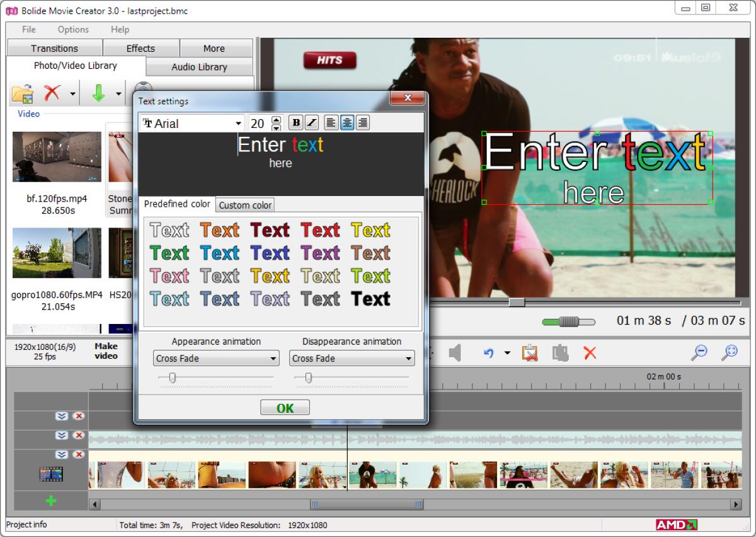Collapse the first audio track chevrons

61,416
